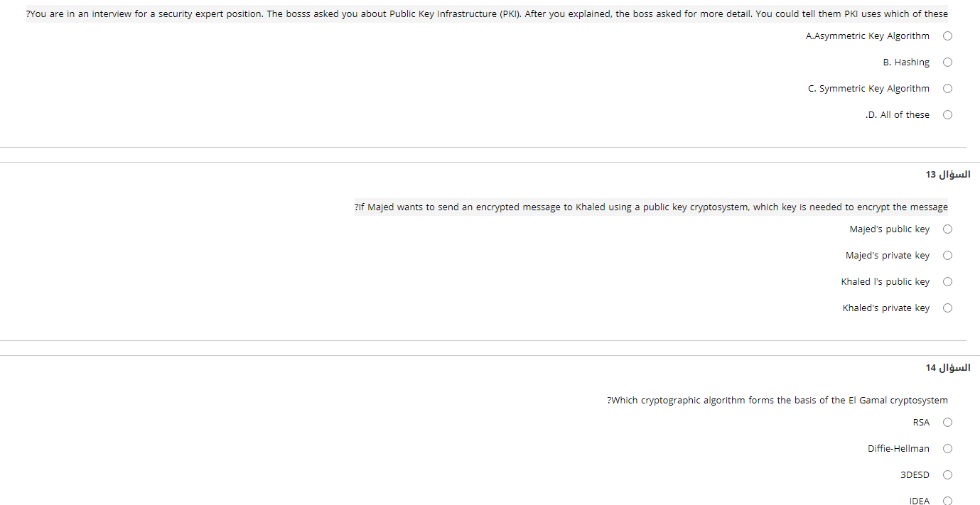Click the El Gamal cryptosystem question text
Screen dimensions: 980x505
(x=776, y=400)
